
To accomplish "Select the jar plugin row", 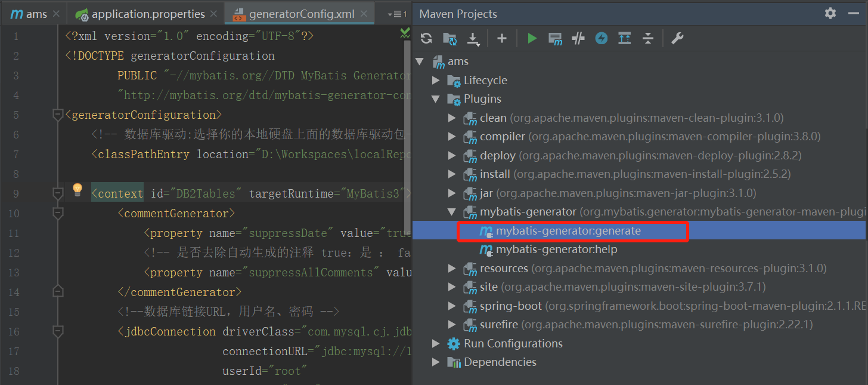I will click(x=640, y=193).
